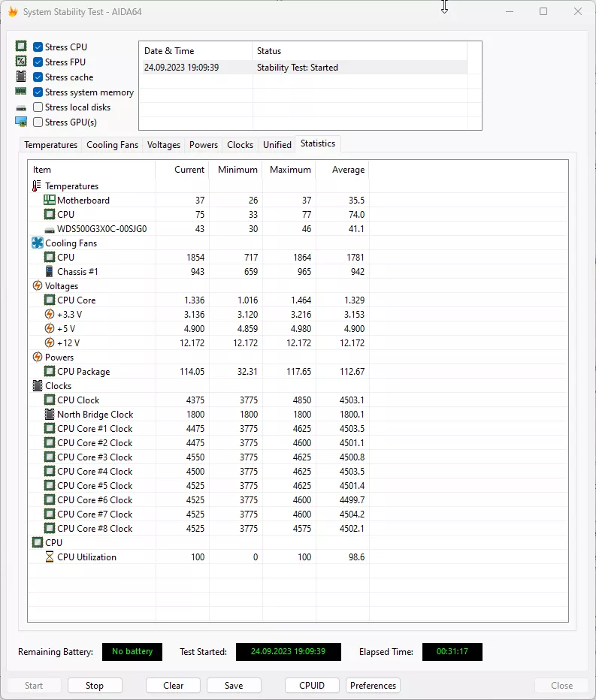
Task: Click the Date & Time log column header
Action: point(195,51)
